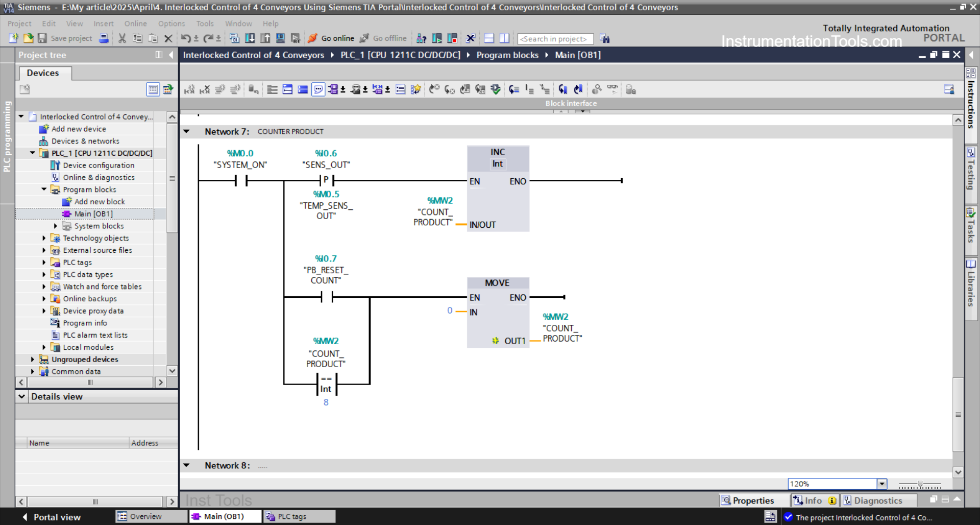Collapse the Details view panel
Screen dimensions: 980x525
click(x=22, y=396)
